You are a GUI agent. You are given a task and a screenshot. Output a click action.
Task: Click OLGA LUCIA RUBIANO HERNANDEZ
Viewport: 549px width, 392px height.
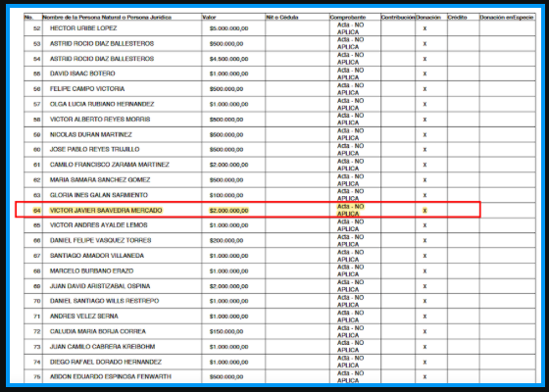(x=102, y=104)
